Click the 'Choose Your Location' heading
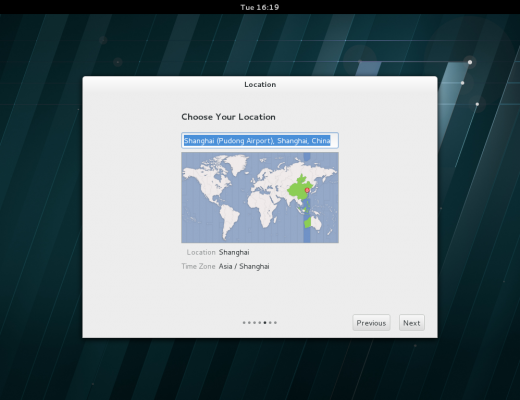Image resolution: width=520 pixels, height=400 pixels. [228, 117]
